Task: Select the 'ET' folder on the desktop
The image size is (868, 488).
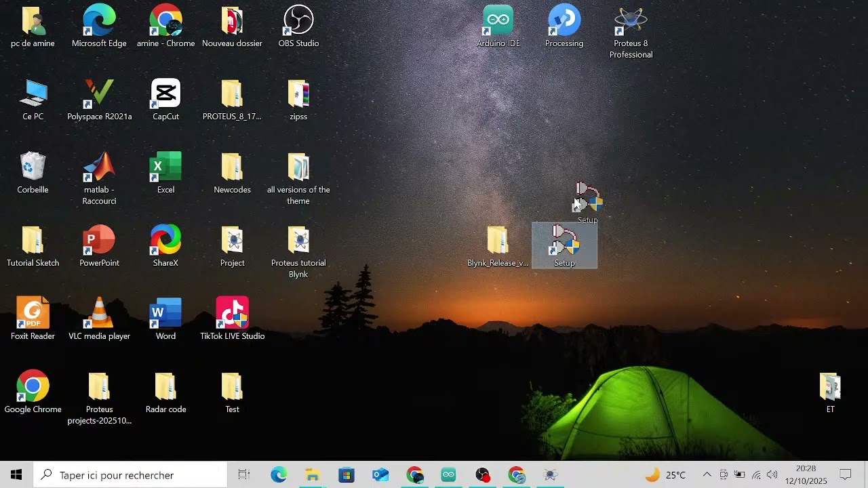Action: 830,393
